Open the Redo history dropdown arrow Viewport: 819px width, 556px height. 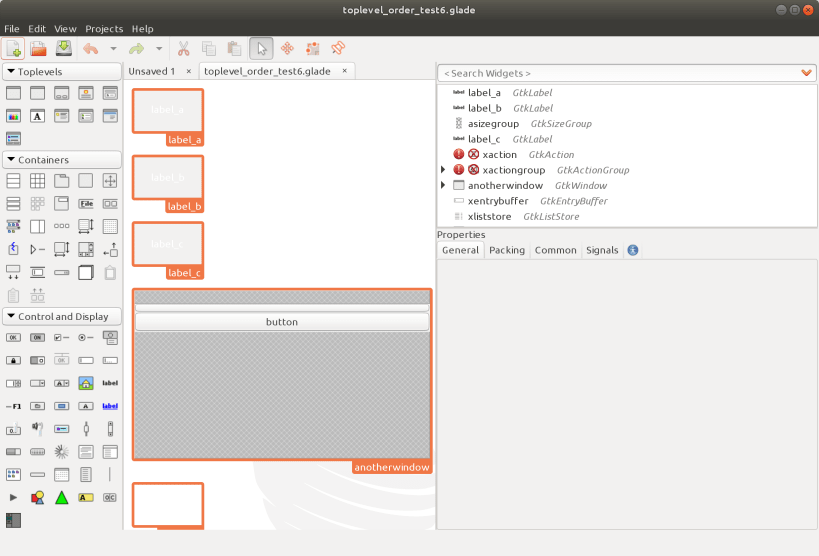pyautogui.click(x=159, y=49)
